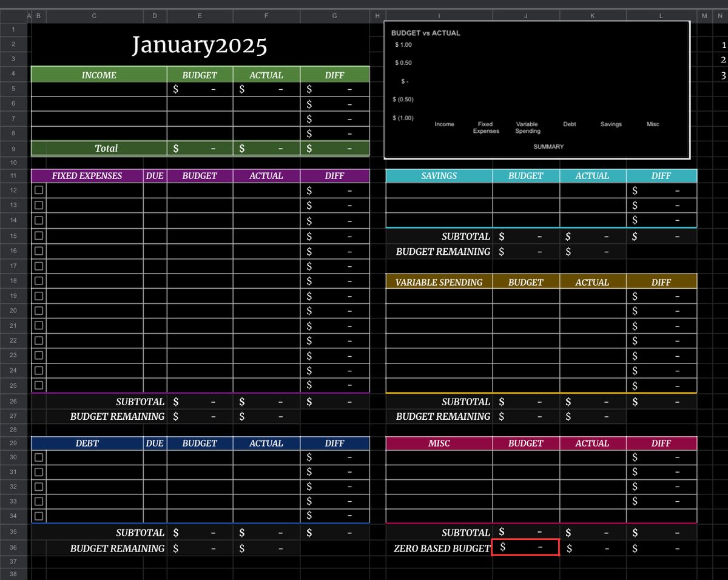Viewport: 728px width, 580px height.
Task: Click the green INCOME header cell
Action: 99,75
